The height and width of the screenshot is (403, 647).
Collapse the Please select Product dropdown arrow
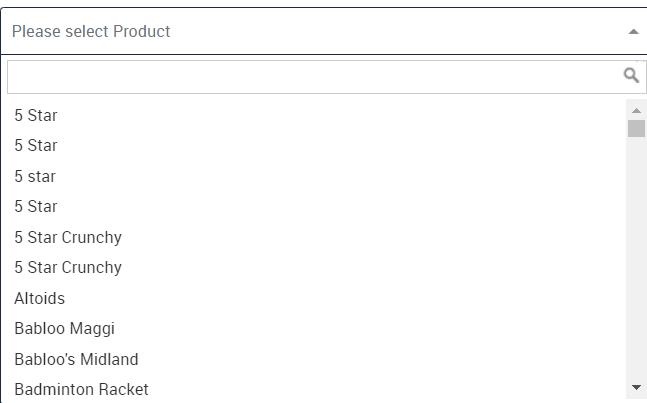click(633, 32)
